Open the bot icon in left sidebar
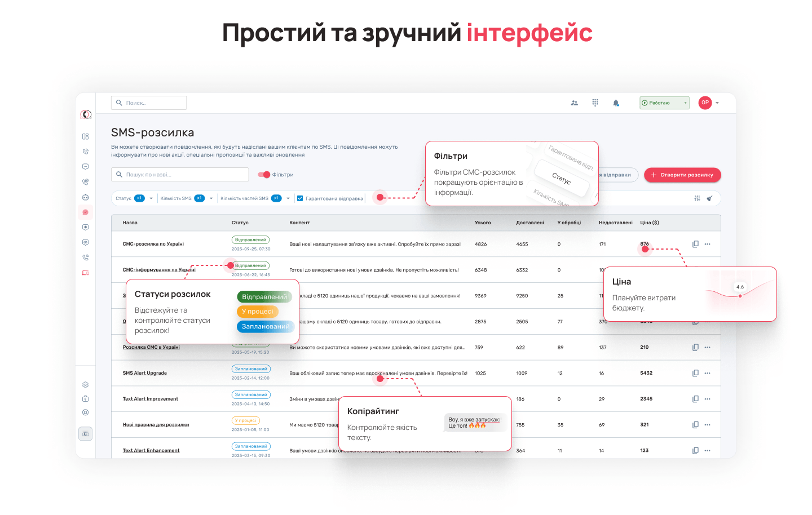The height and width of the screenshot is (515, 812). 85,197
